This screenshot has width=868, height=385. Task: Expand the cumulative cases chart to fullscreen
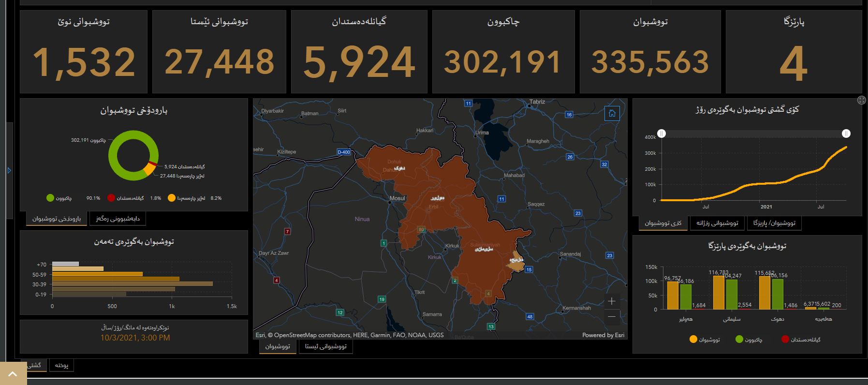point(861,100)
